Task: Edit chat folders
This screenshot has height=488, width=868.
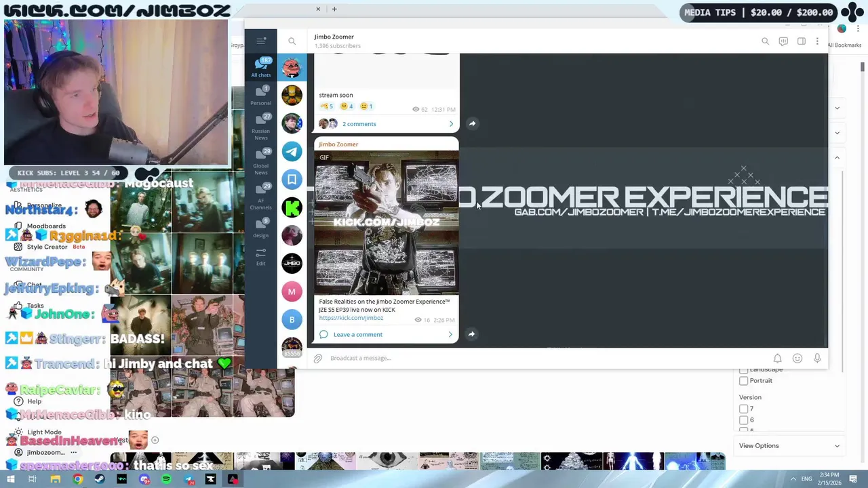Action: (261, 256)
